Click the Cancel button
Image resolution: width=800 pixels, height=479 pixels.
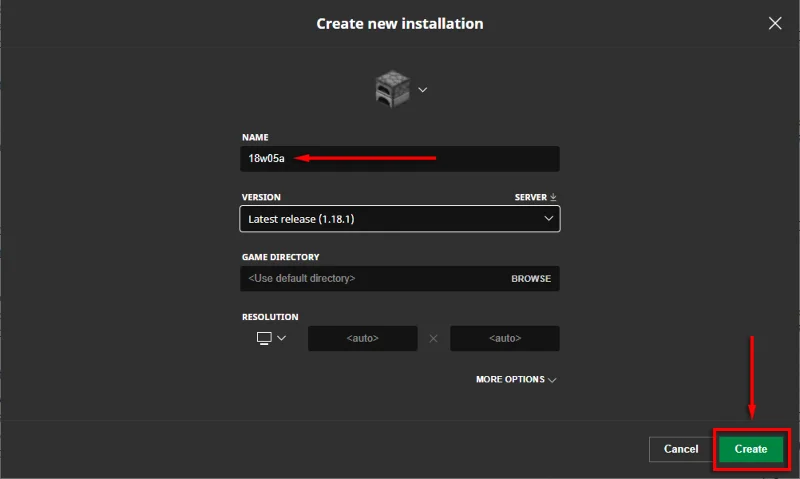[x=681, y=449]
